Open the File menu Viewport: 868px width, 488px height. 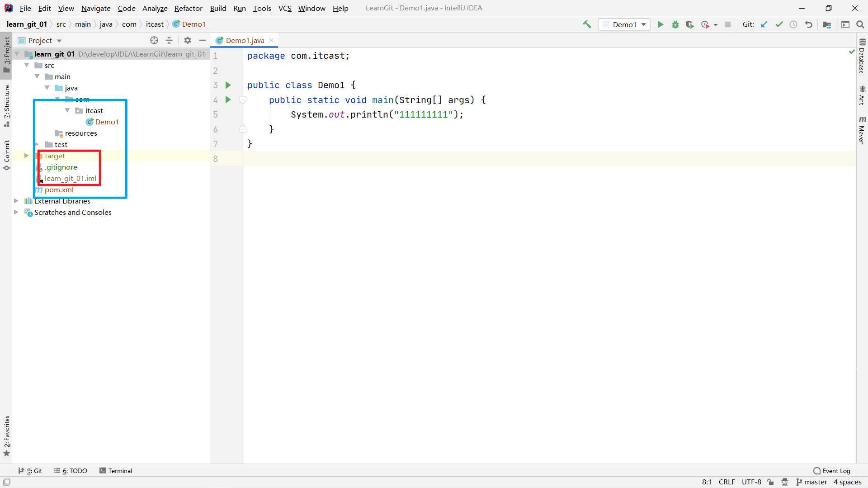tap(25, 8)
